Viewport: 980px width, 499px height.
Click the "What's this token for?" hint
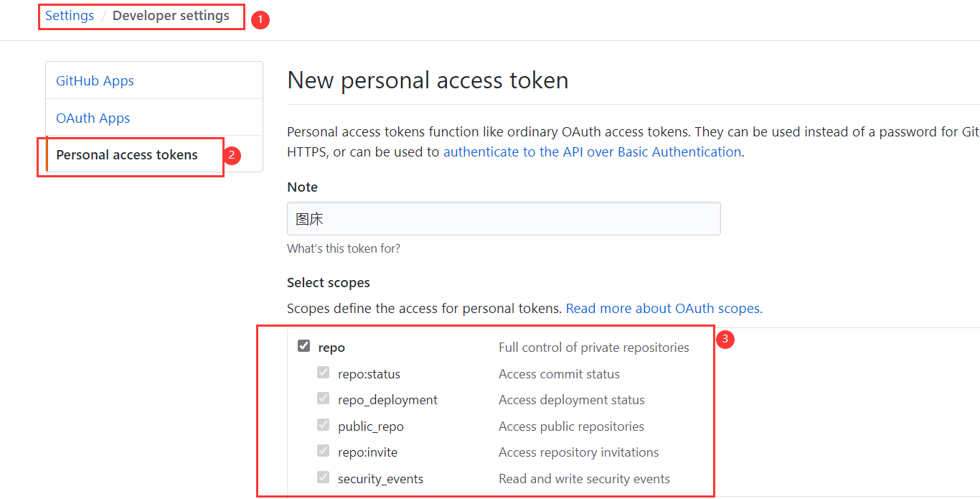pyautogui.click(x=344, y=249)
